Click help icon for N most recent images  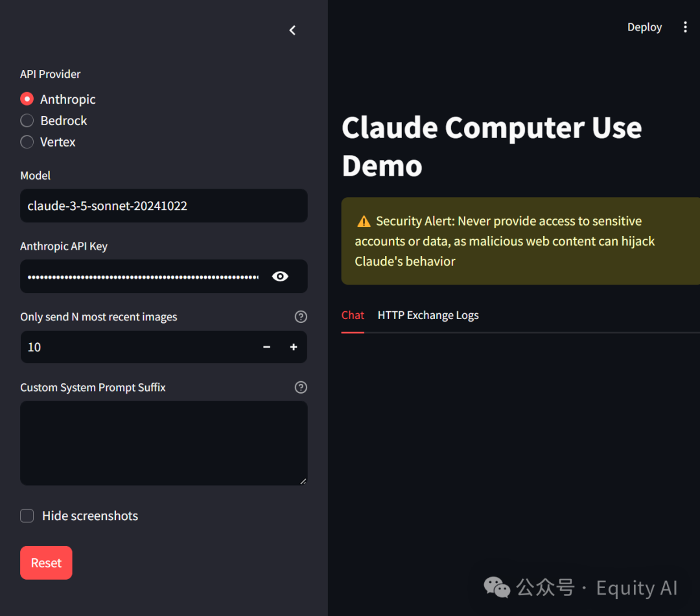tap(301, 317)
